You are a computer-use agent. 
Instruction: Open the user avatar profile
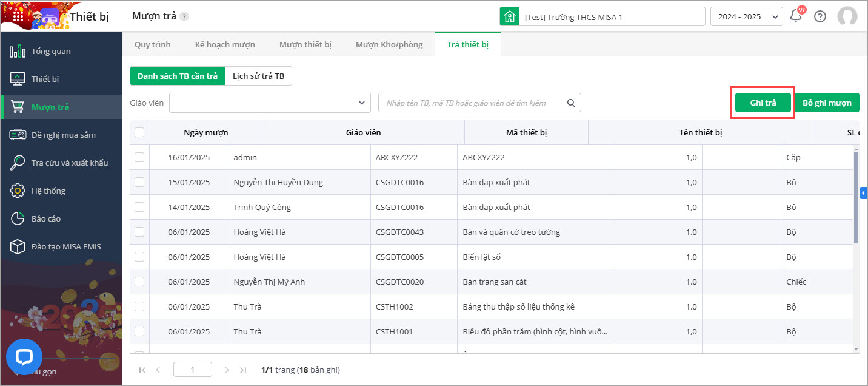click(847, 16)
